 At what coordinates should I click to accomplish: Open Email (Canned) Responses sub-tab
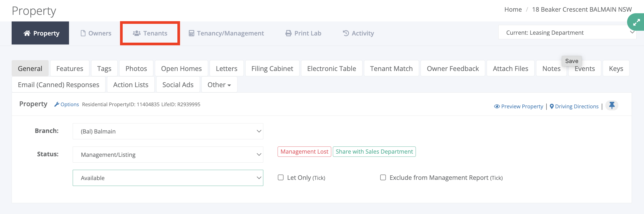pyautogui.click(x=58, y=85)
